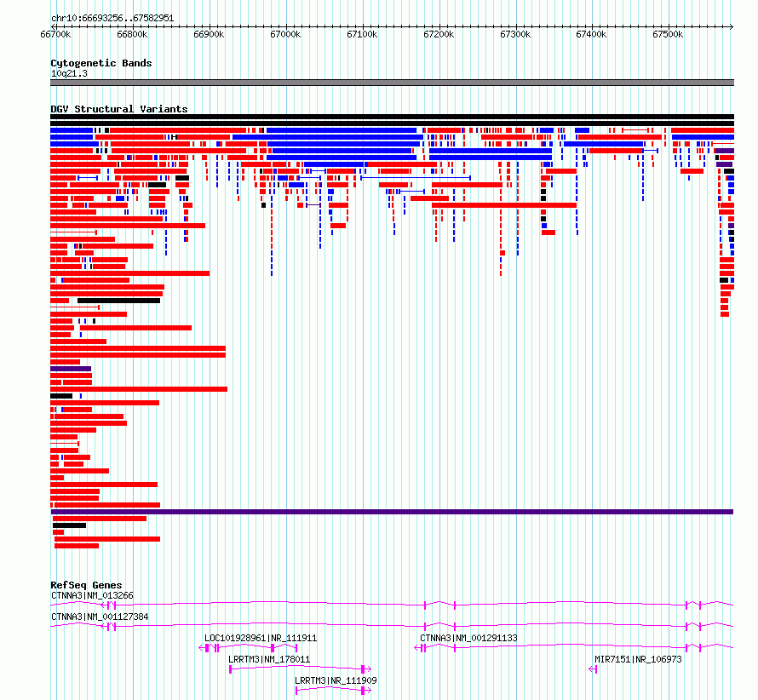The height and width of the screenshot is (700, 758).
Task: Click the gray 10q21.3 cytoband bar
Action: pos(392,83)
